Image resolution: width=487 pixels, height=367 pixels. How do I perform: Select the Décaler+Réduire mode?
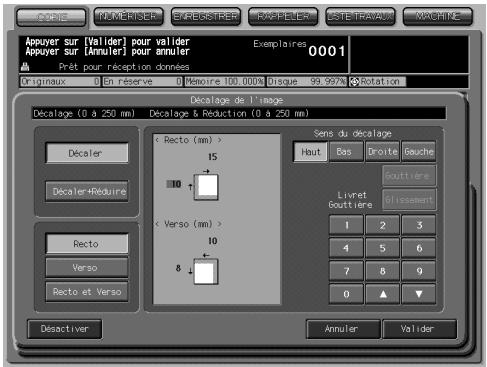point(87,191)
